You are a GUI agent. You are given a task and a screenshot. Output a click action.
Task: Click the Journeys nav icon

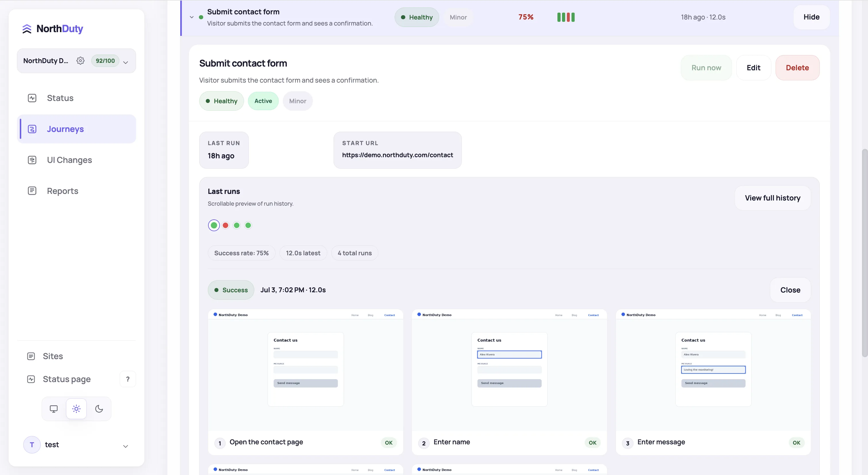[32, 129]
